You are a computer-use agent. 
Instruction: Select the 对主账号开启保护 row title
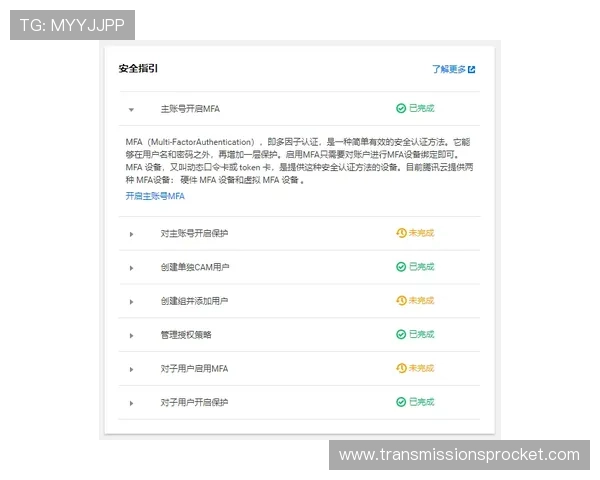pos(194,233)
